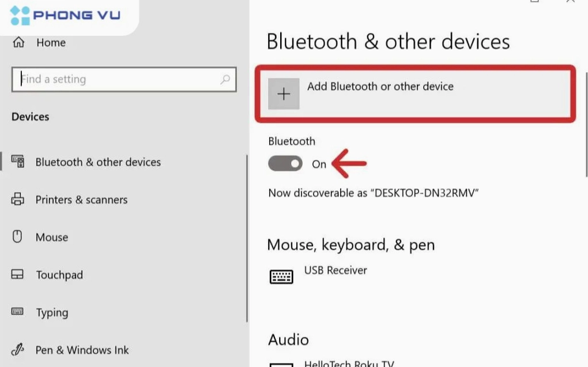The image size is (588, 367).
Task: Turn off the Bluetooth toggle
Action: point(285,164)
